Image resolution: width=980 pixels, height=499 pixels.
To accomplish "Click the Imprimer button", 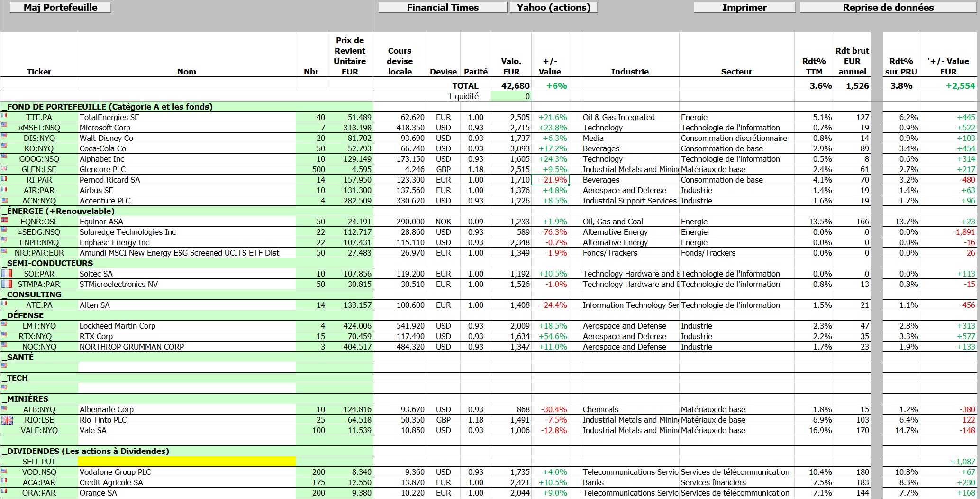I will coord(744,7).
